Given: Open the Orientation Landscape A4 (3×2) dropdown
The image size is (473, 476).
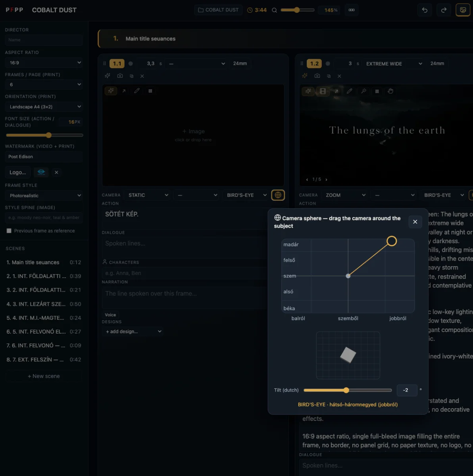Looking at the screenshot, I should (44, 107).
